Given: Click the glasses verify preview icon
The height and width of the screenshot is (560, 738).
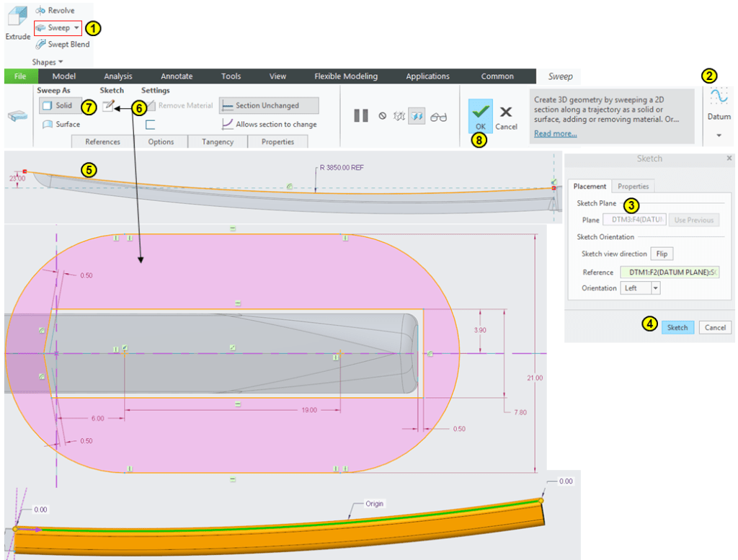Looking at the screenshot, I should (x=438, y=117).
